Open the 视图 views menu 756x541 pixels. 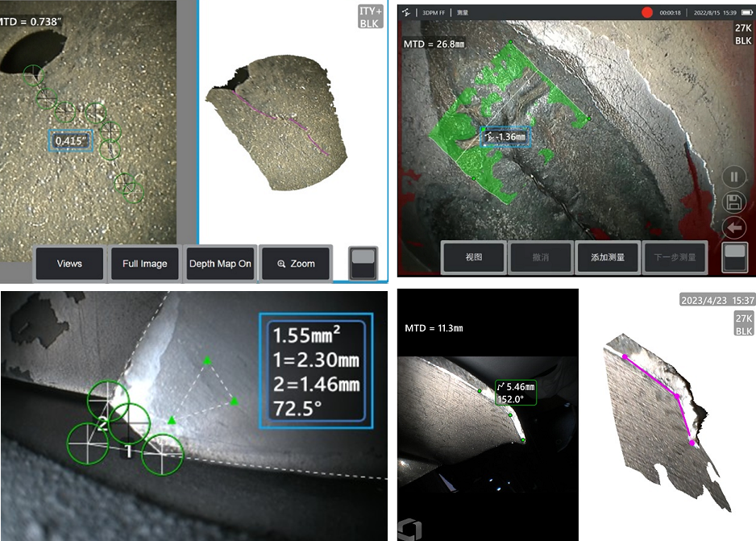pyautogui.click(x=473, y=257)
